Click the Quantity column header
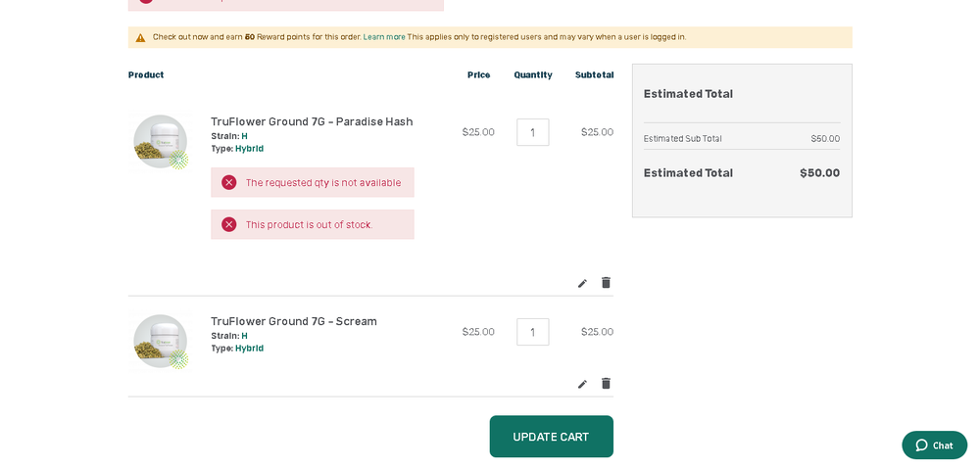Screen dimensions: 980x468 [533, 75]
